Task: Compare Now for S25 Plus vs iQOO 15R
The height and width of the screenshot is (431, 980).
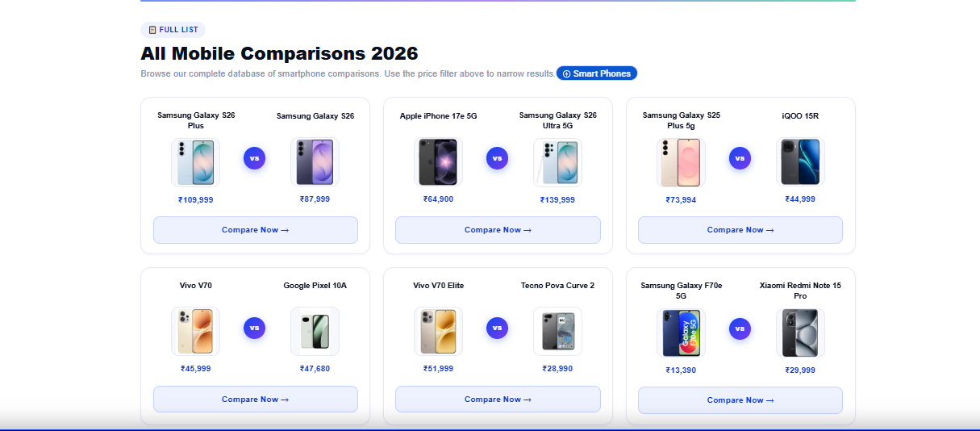Action: (740, 230)
